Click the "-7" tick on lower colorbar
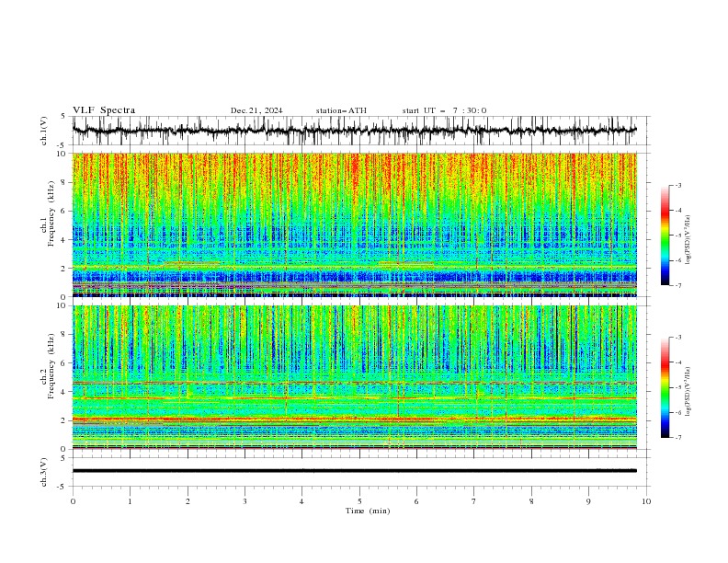 click(x=678, y=438)
